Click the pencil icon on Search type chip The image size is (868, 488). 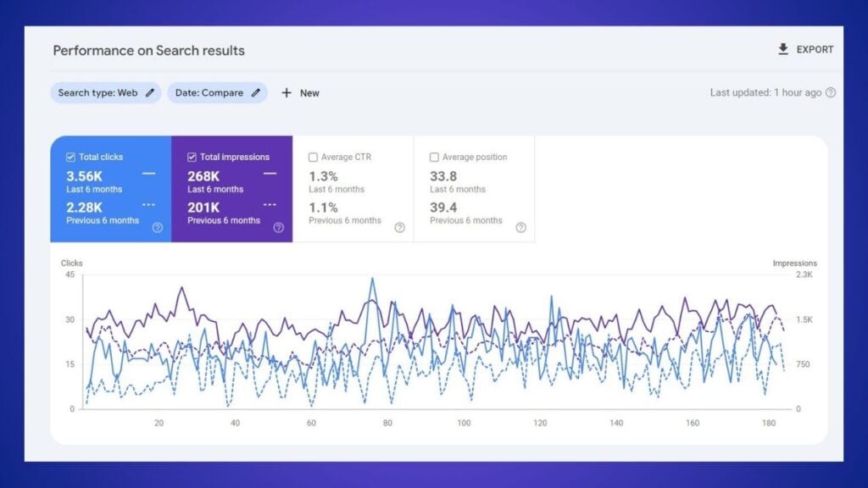149,93
